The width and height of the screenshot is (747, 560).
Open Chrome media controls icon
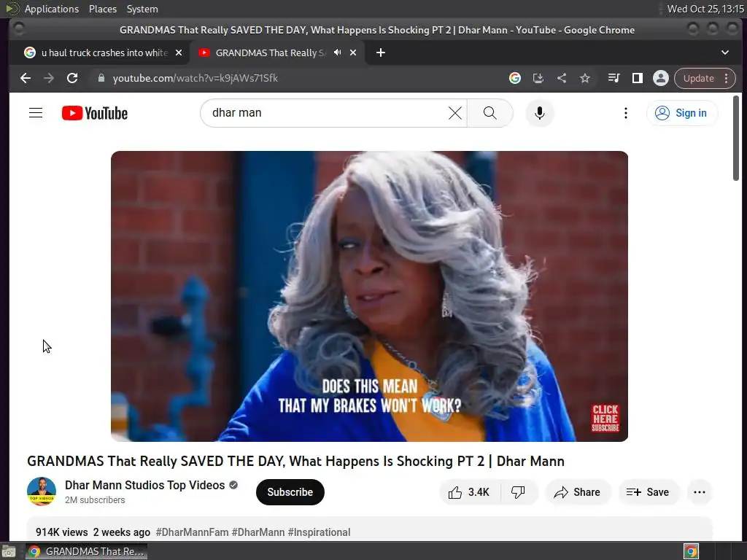click(x=614, y=78)
